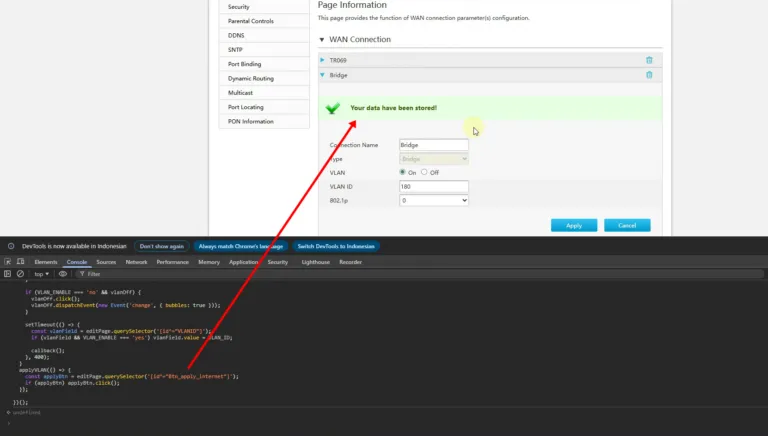Click the 'Page Information' heading text

point(352,5)
